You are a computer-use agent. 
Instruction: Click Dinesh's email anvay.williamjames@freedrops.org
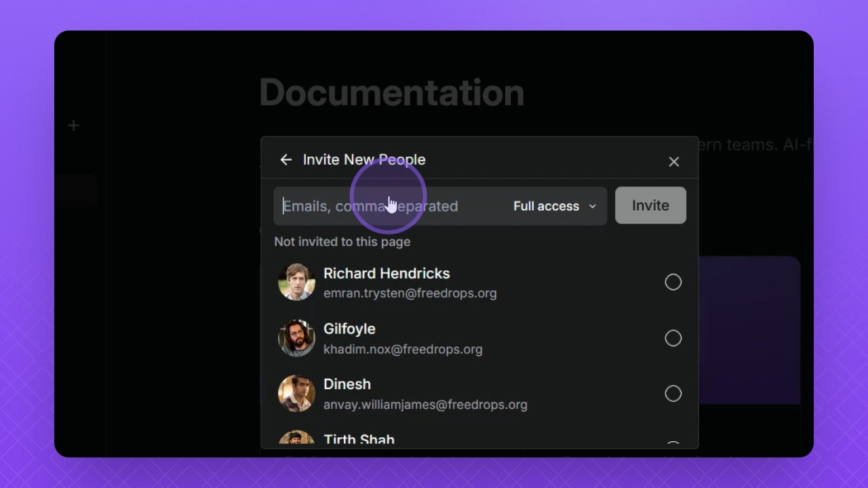tap(425, 405)
